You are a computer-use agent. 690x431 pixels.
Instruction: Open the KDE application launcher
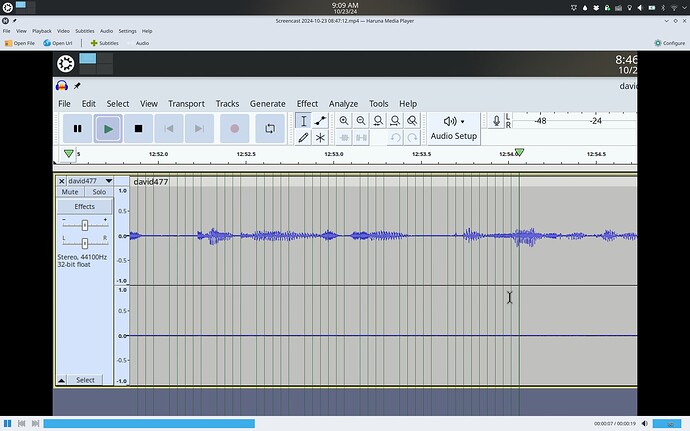click(x=7, y=7)
